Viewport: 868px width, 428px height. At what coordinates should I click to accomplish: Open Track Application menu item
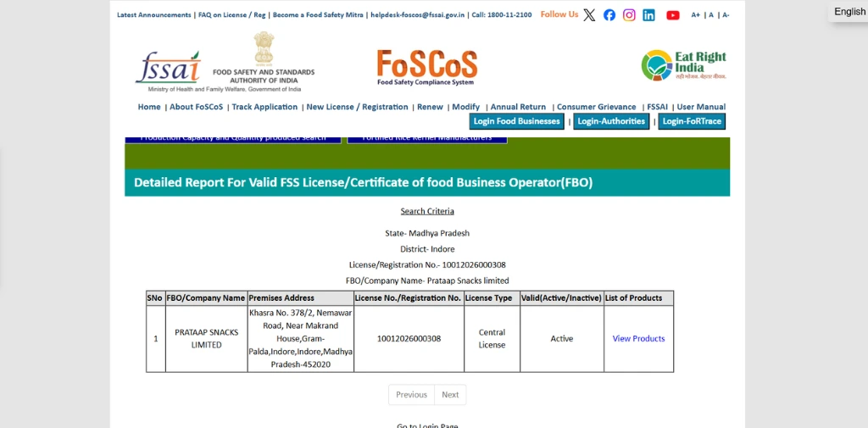click(264, 107)
